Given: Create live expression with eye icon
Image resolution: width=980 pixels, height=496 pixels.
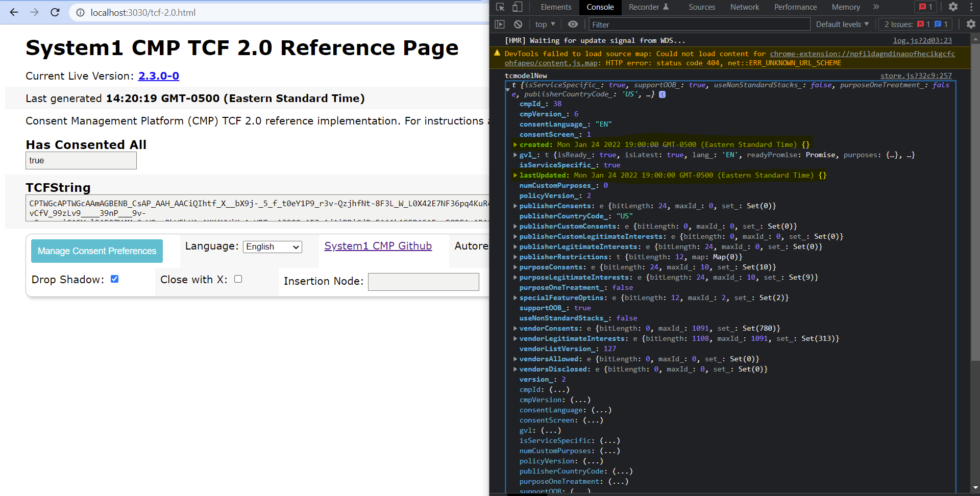Looking at the screenshot, I should 573,24.
